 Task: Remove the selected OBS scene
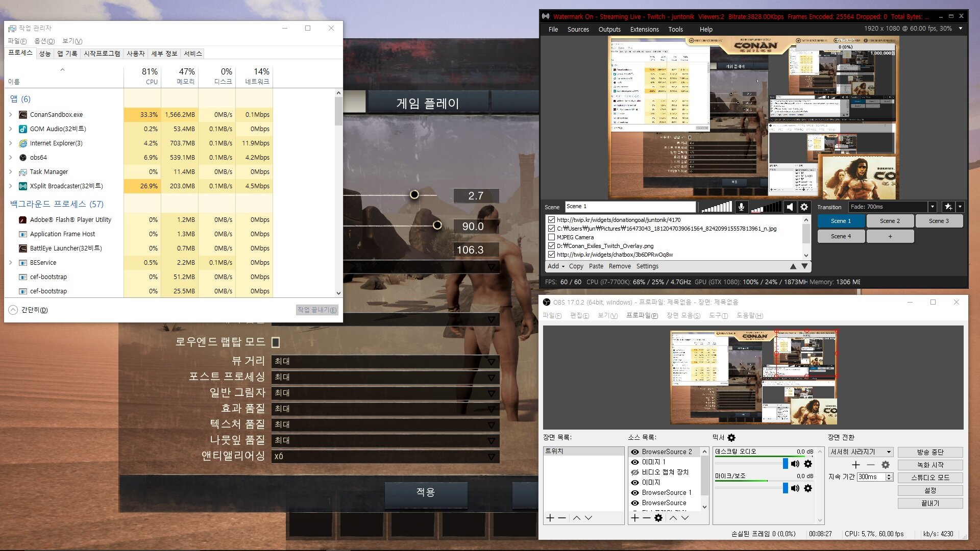click(x=562, y=518)
